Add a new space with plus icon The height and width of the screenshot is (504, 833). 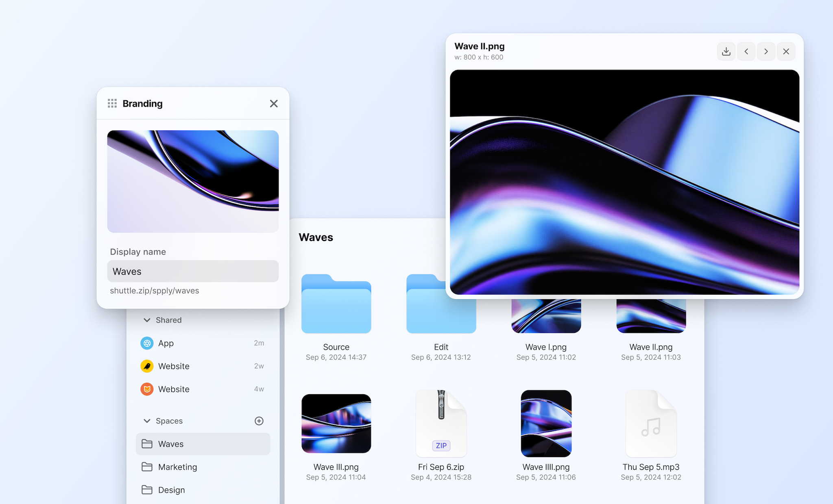[259, 421]
